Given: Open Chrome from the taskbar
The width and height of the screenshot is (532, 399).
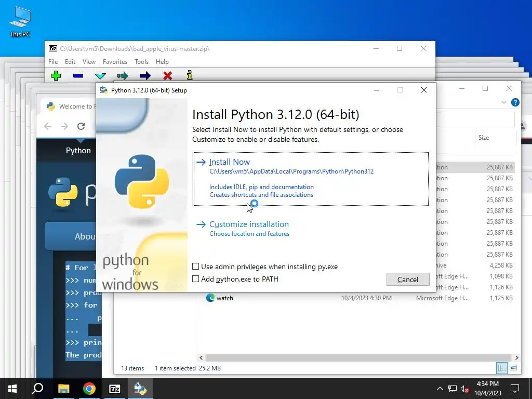Looking at the screenshot, I should click(x=89, y=389).
